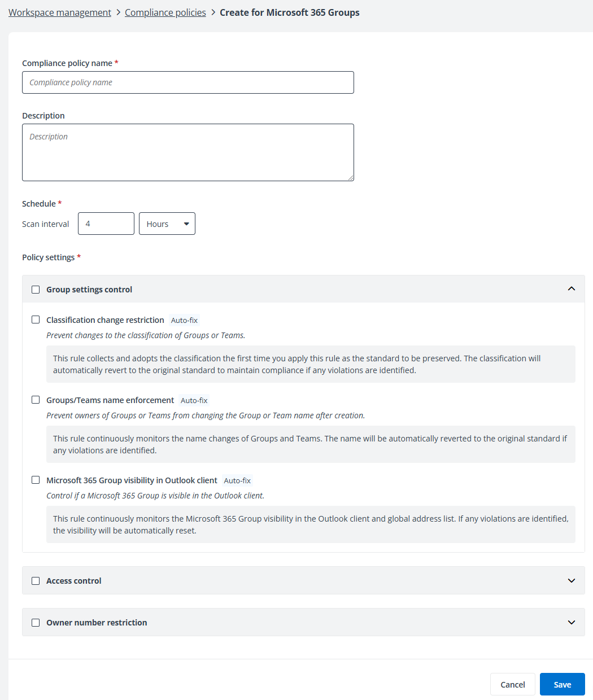
Task: Cancel creating the compliance policy
Action: (x=512, y=684)
